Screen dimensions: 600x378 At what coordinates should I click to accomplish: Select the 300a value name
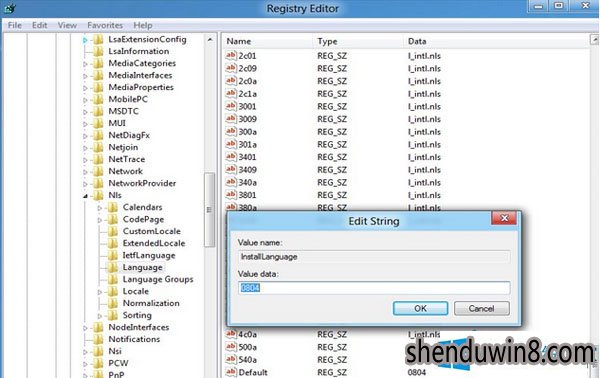(248, 132)
